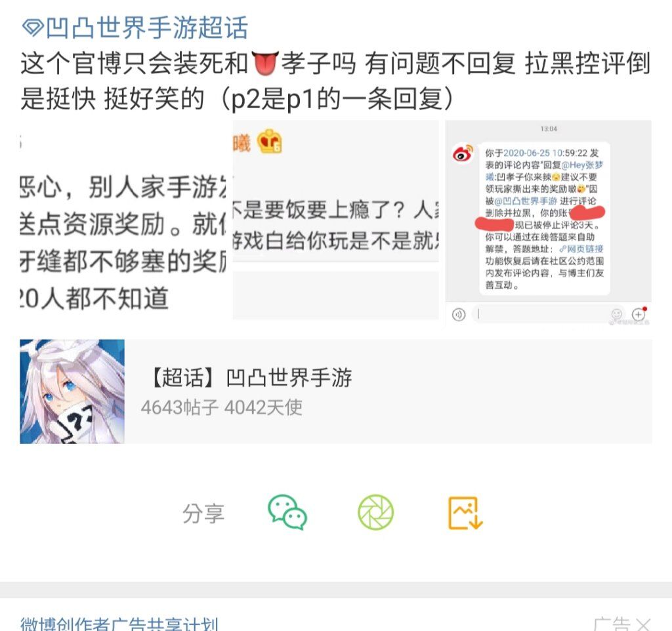Tap the plus icon in chat input bar
672x631 pixels.
coord(639,314)
